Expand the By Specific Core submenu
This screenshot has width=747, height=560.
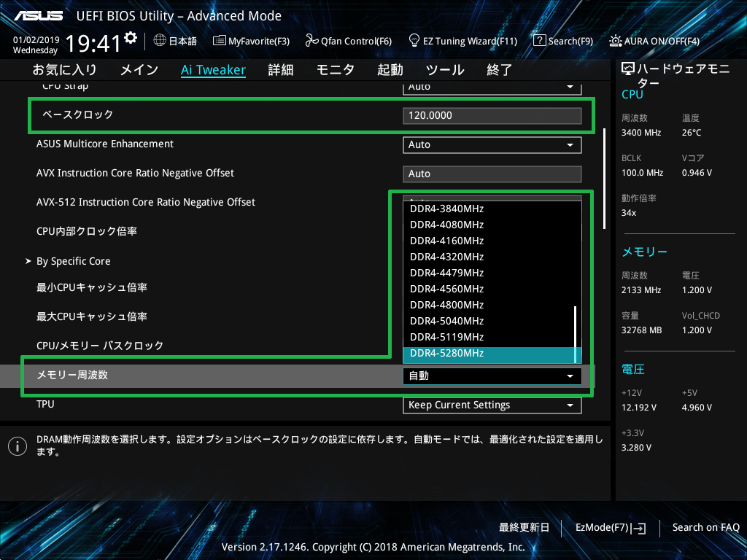pyautogui.click(x=73, y=261)
